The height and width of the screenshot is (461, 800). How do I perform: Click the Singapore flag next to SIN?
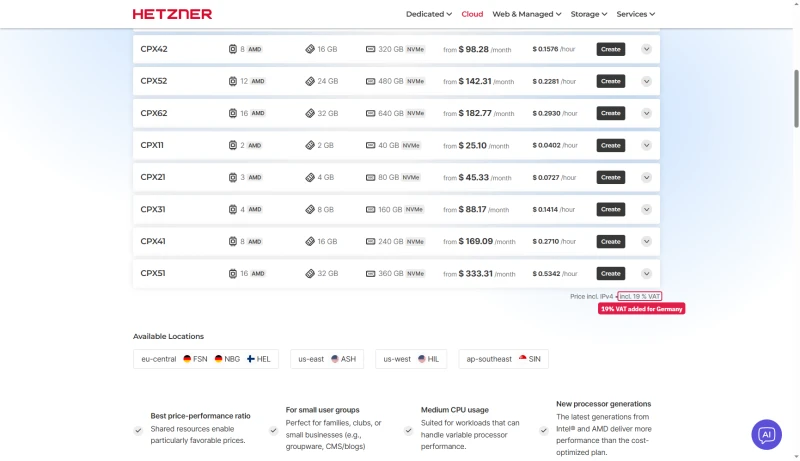(522, 358)
